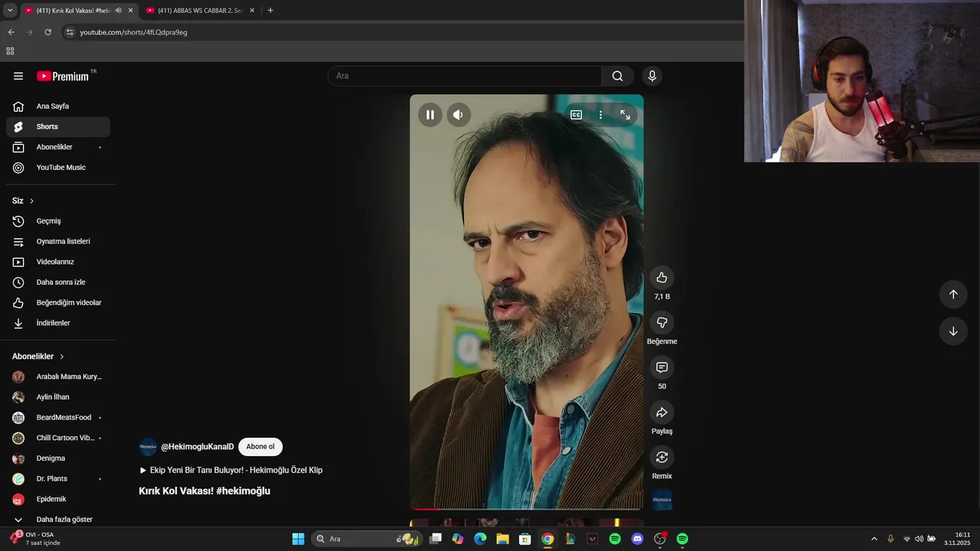The height and width of the screenshot is (551, 980).
Task: Open Daha sonra izle list
Action: [58, 282]
